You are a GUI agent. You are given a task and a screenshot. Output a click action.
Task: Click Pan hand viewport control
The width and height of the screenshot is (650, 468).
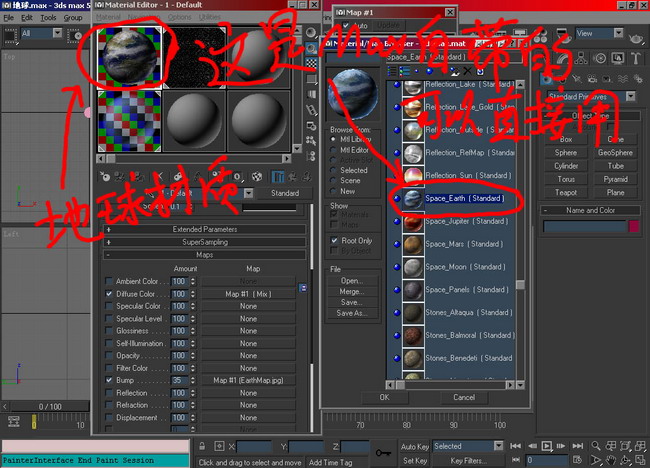(611, 460)
